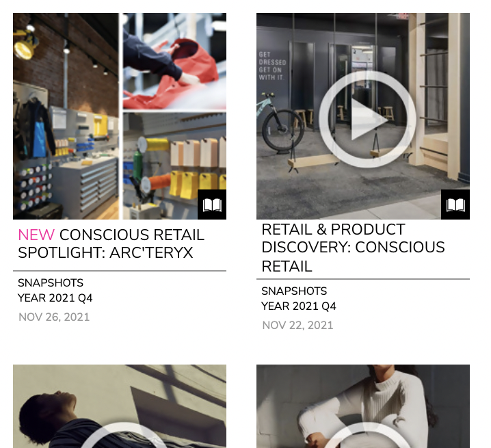
Task: Click the book icon on Arc'teryx card
Action: (x=212, y=205)
